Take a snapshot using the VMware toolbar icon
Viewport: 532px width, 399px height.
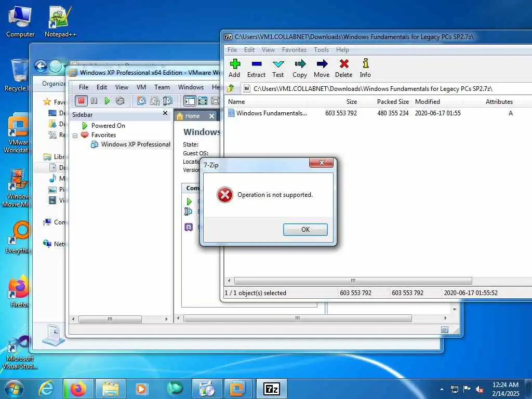[141, 101]
